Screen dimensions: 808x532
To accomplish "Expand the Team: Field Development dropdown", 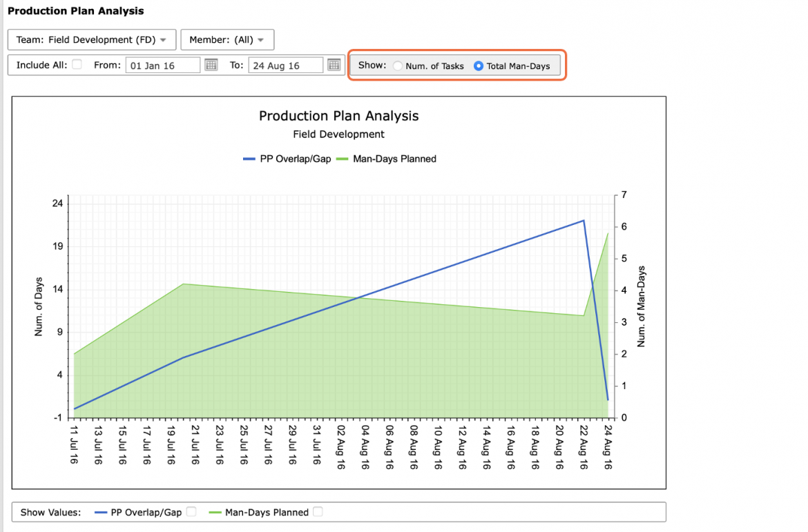I will (92, 39).
